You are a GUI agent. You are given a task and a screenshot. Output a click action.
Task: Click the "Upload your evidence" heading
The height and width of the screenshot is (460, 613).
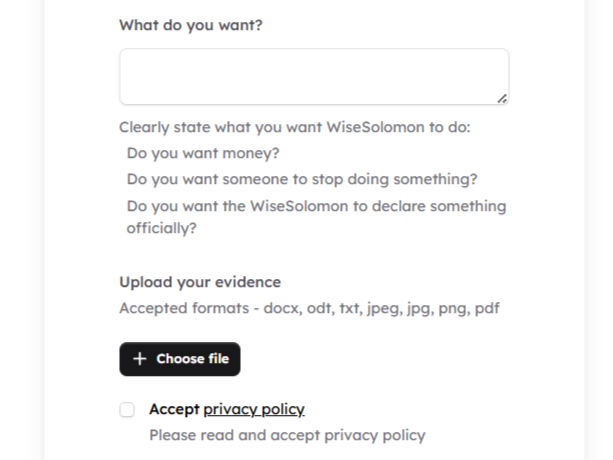pyautogui.click(x=200, y=282)
